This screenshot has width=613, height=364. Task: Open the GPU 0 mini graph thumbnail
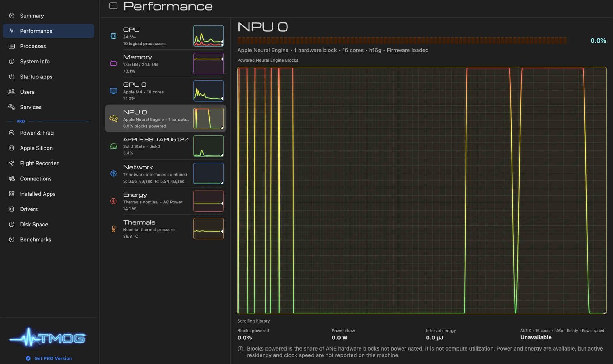tap(208, 91)
